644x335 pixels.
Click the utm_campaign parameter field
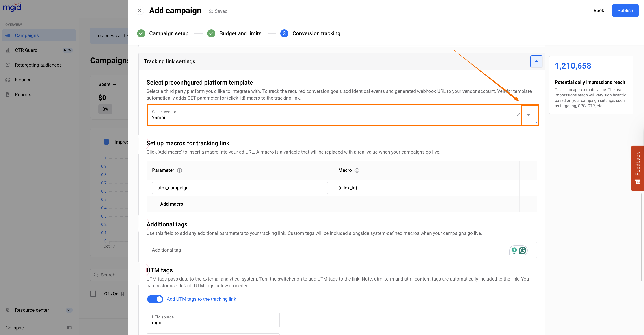click(x=240, y=188)
